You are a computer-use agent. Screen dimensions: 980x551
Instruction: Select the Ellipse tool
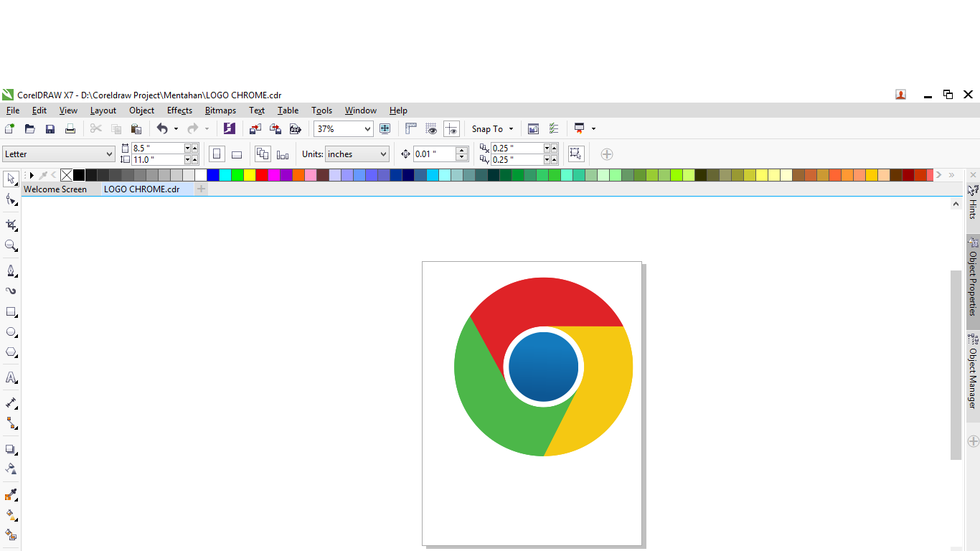tap(11, 332)
